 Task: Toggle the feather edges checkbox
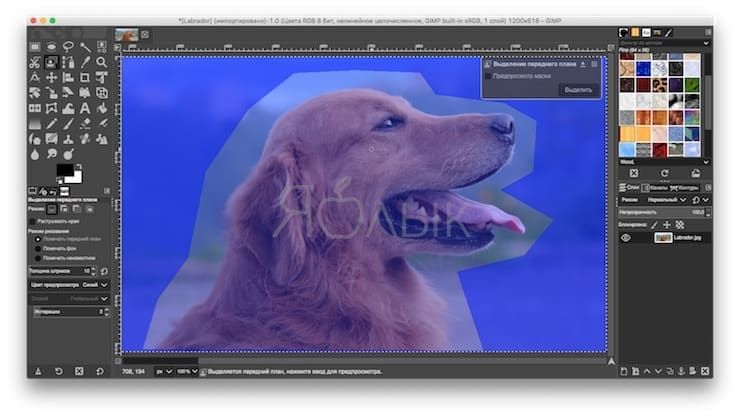coord(32,221)
